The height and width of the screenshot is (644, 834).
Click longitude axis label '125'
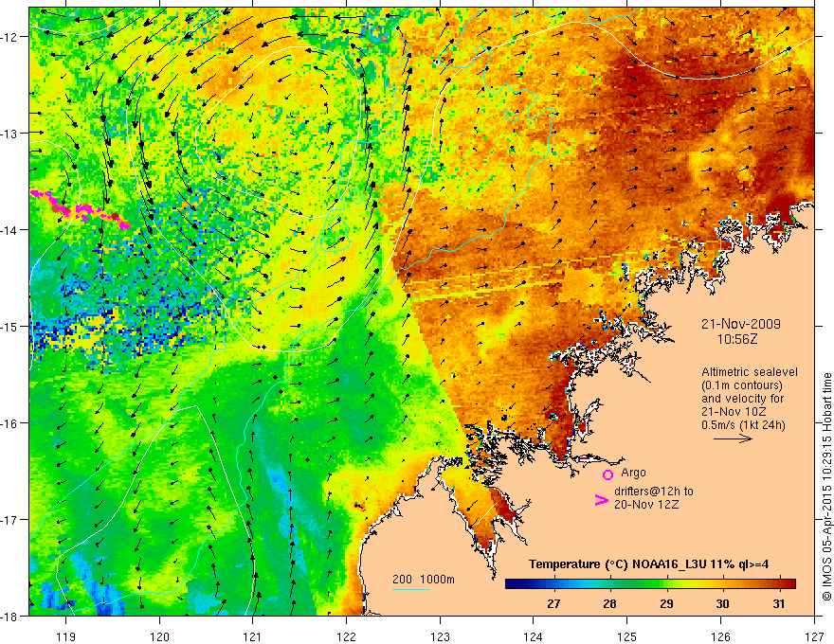point(627,636)
